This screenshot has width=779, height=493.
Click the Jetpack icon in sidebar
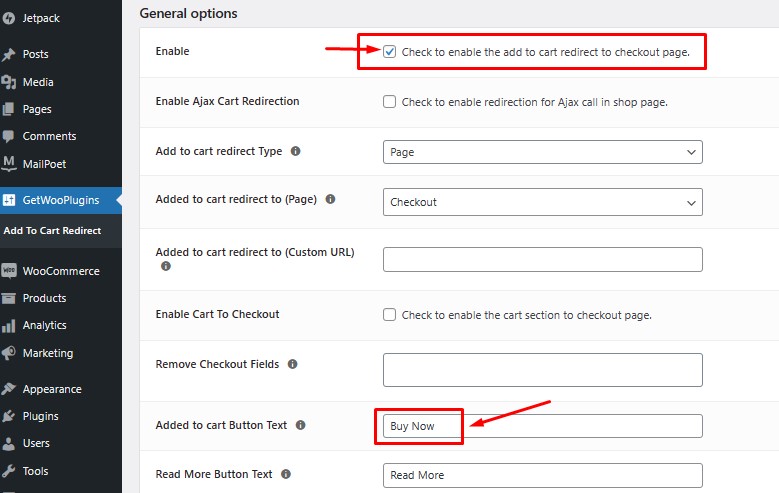(9, 19)
